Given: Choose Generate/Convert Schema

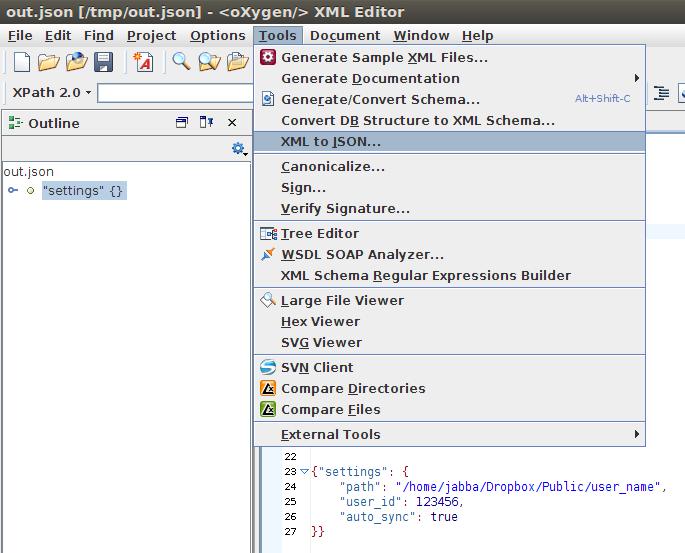Looking at the screenshot, I should tap(450, 99).
